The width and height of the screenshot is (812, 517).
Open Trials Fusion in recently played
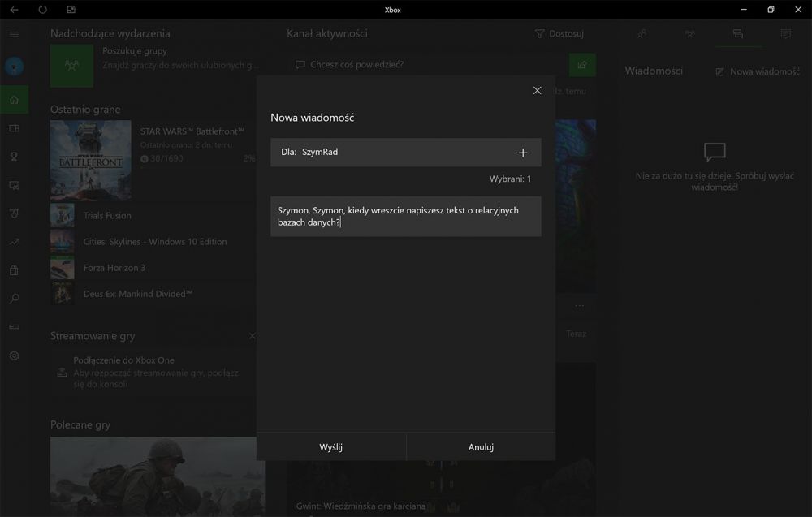[x=107, y=216]
